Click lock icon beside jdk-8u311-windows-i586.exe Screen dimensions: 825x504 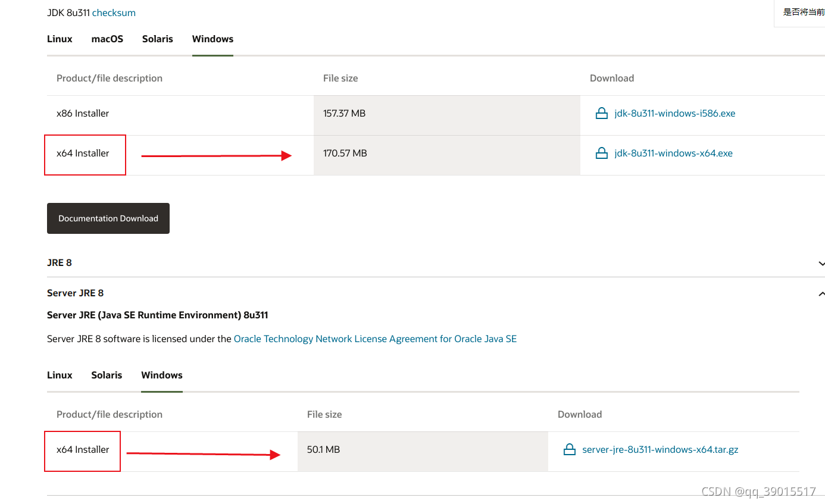click(x=601, y=113)
